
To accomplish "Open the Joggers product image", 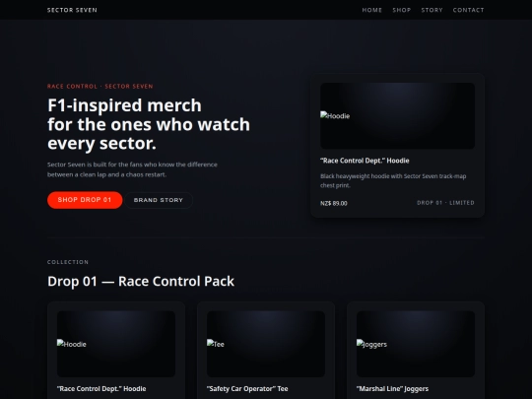I will pyautogui.click(x=416, y=344).
